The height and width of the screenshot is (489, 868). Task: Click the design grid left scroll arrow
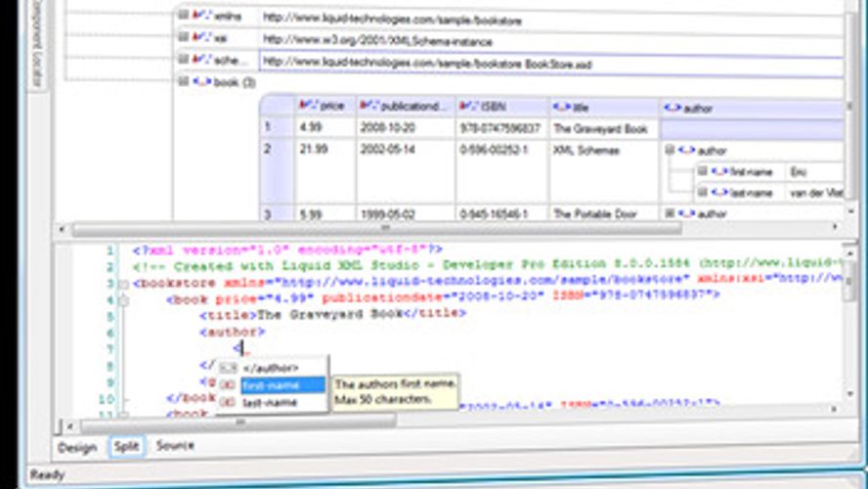[x=62, y=228]
